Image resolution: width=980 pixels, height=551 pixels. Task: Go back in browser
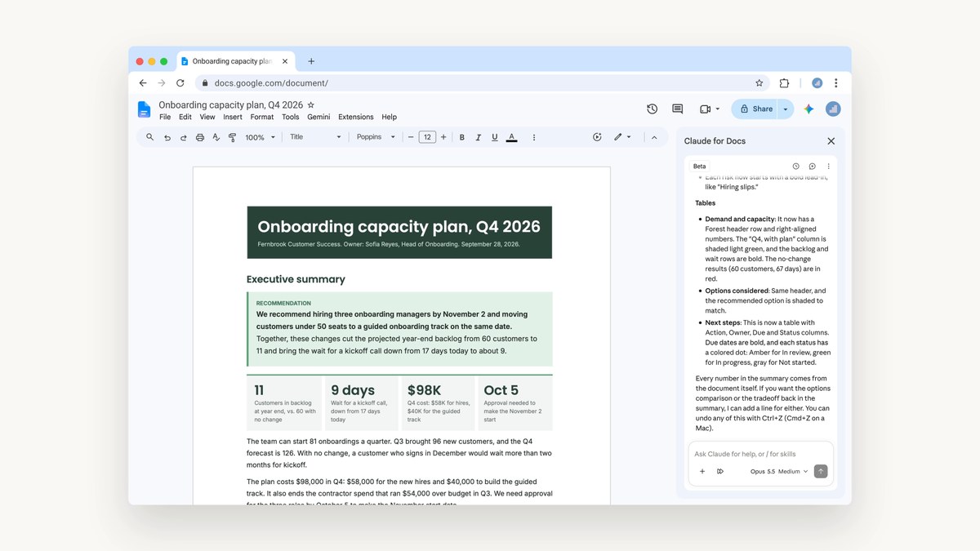coord(143,82)
